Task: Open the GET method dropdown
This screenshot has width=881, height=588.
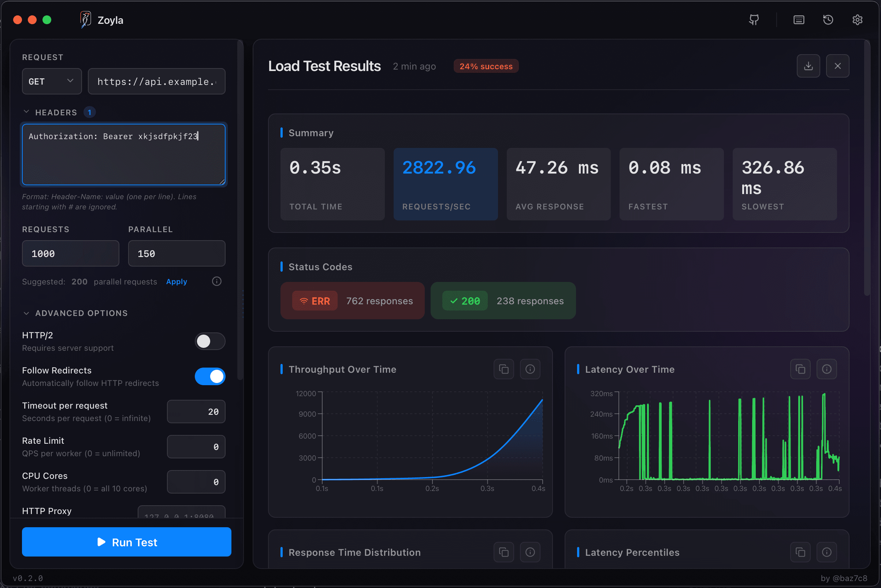Action: click(x=51, y=81)
